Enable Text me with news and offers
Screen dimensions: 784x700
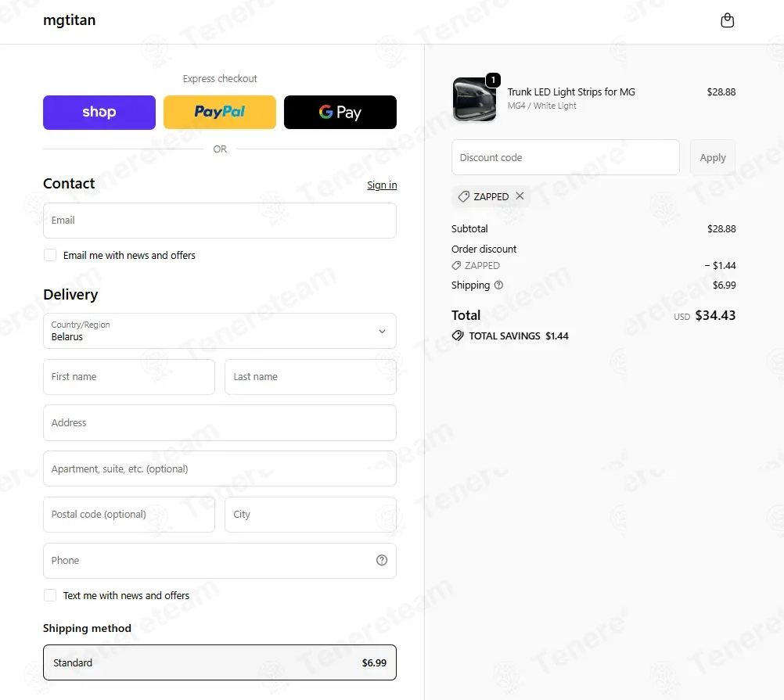coord(50,595)
